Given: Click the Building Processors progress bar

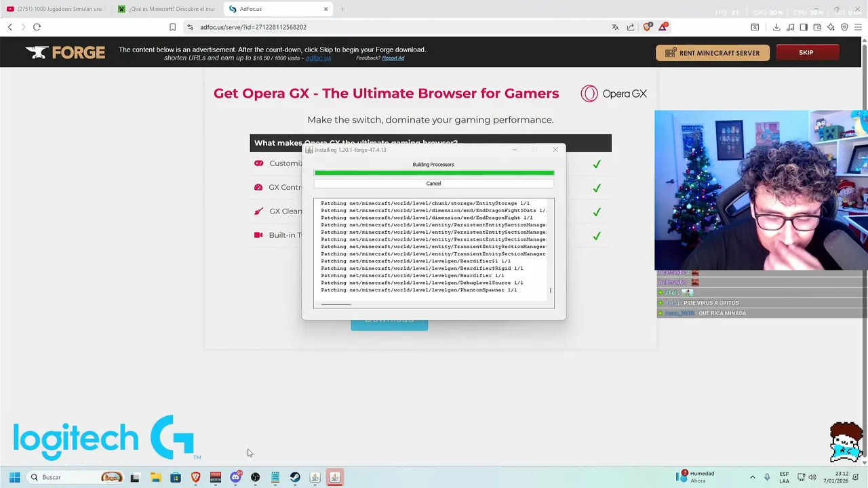Looking at the screenshot, I should click(434, 173).
